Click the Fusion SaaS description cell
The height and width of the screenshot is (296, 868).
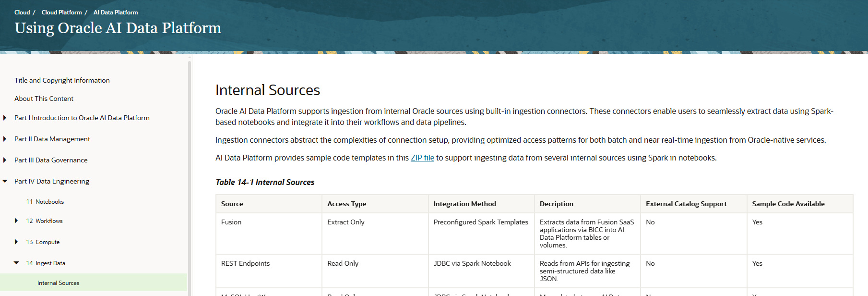(x=587, y=234)
